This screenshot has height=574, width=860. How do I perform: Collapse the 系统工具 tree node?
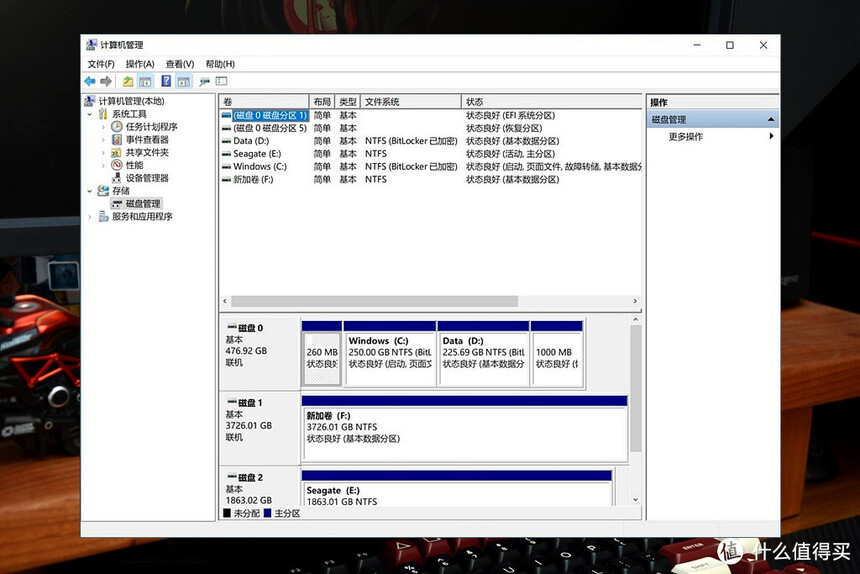click(x=90, y=114)
